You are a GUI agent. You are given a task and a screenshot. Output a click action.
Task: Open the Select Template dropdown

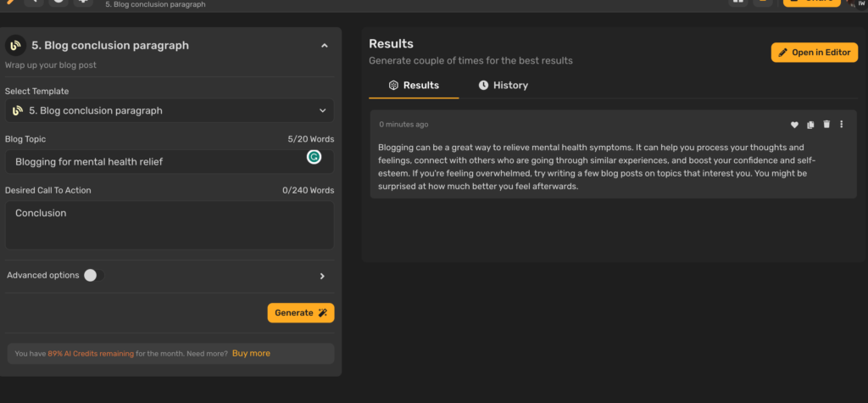pos(170,110)
